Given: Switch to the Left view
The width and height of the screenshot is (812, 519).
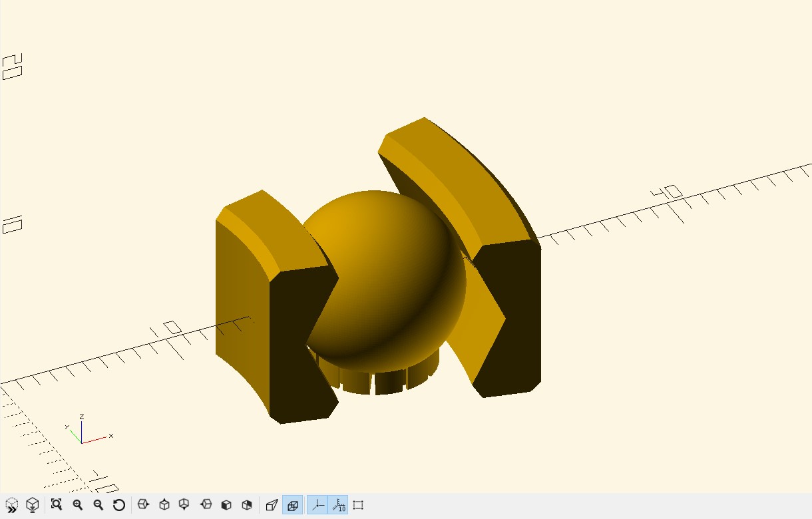Looking at the screenshot, I should (206, 505).
